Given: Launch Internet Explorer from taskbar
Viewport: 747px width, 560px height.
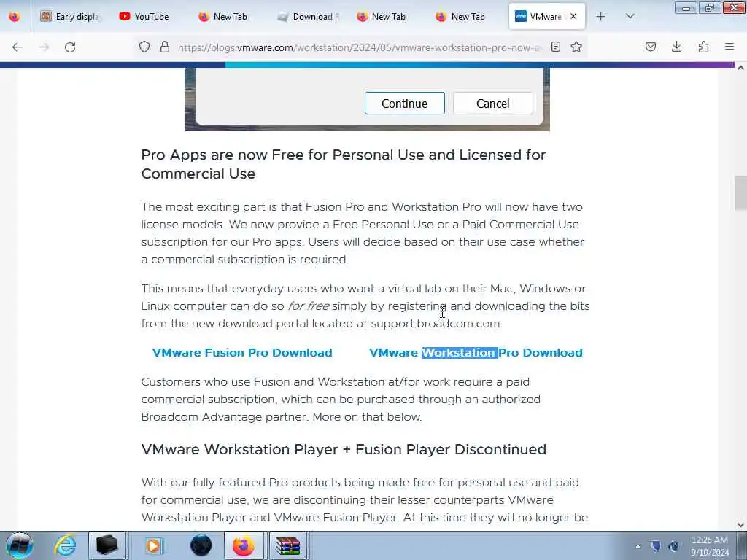Looking at the screenshot, I should (65, 545).
